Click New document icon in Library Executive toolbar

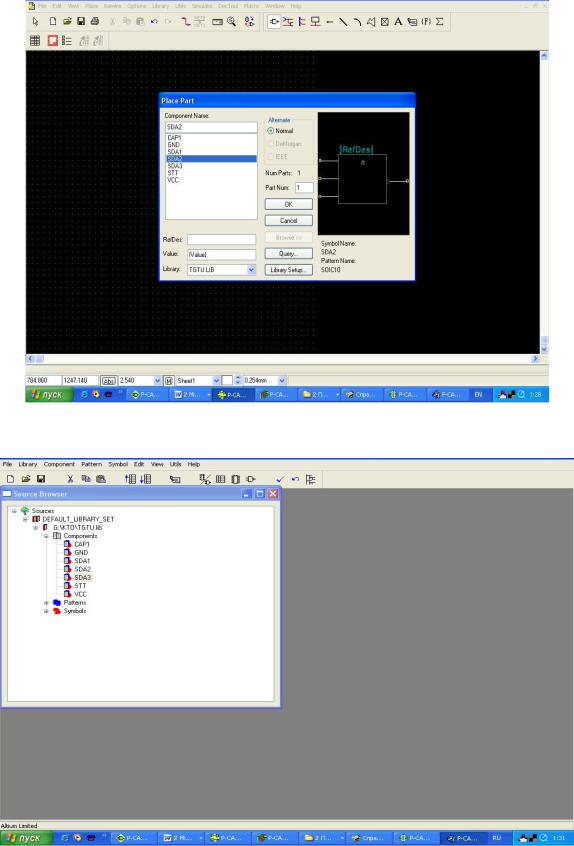(x=10, y=479)
